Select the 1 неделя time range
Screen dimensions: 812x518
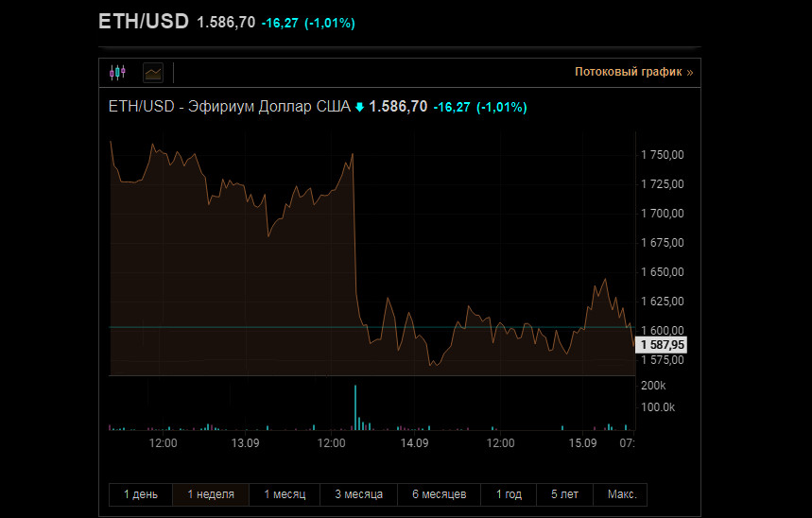click(x=211, y=494)
